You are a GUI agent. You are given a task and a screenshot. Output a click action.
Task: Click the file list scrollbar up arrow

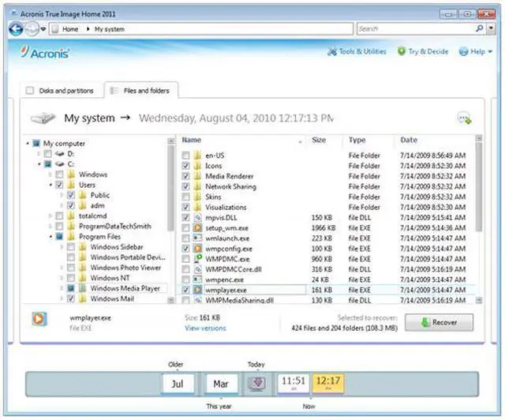click(x=479, y=138)
